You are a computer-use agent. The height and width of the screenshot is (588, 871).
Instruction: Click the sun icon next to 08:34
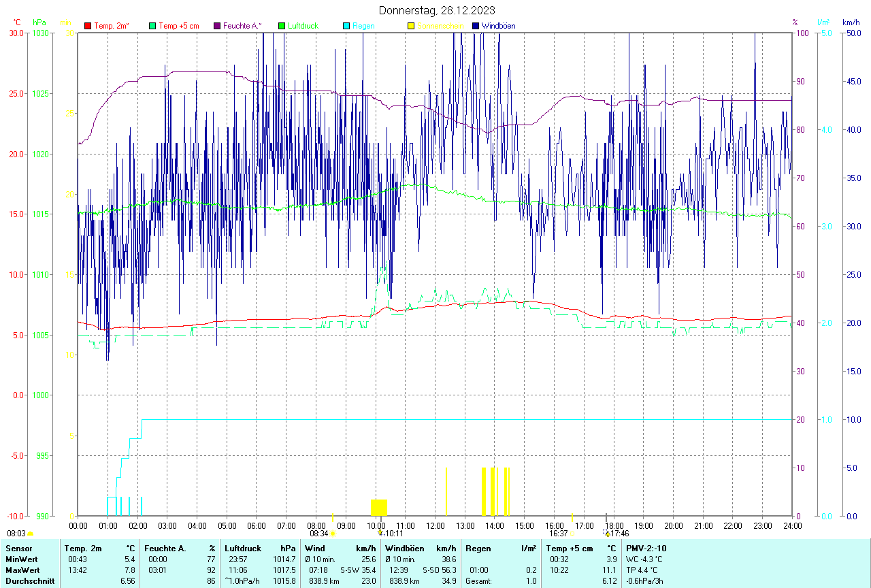point(332,534)
